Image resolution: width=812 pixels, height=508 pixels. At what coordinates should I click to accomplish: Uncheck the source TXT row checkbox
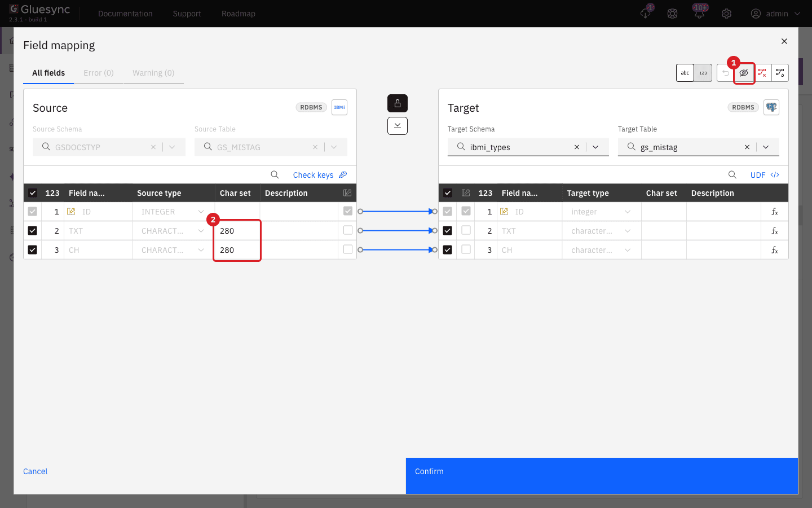pos(33,231)
